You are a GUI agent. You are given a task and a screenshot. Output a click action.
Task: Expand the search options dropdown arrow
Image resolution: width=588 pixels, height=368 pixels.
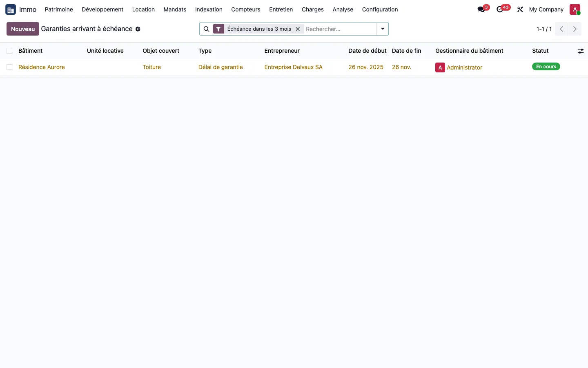click(383, 29)
